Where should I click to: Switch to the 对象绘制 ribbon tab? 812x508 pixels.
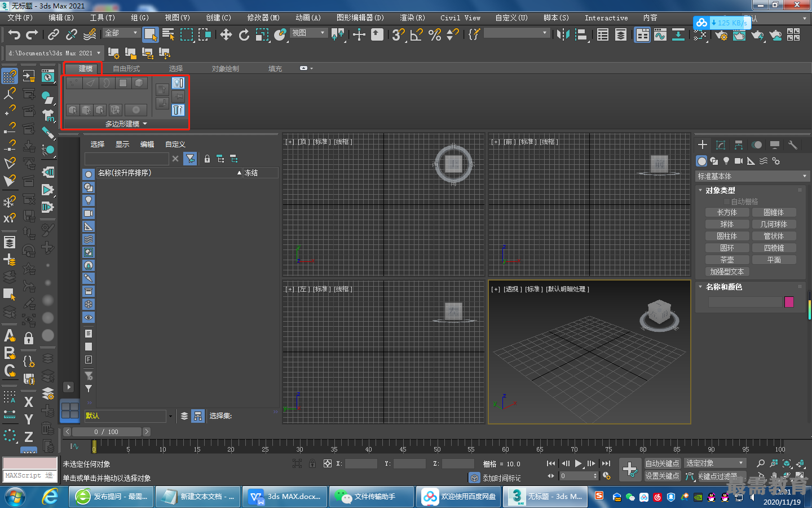[225, 68]
